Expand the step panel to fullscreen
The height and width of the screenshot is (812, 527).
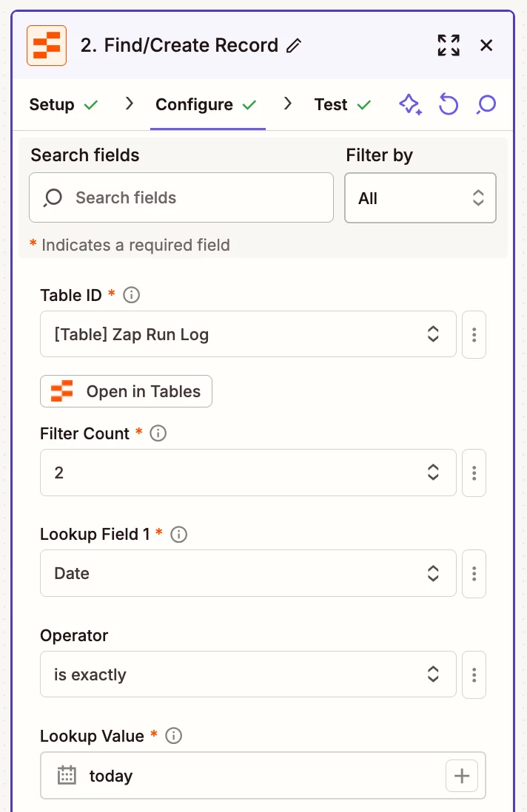coord(449,45)
